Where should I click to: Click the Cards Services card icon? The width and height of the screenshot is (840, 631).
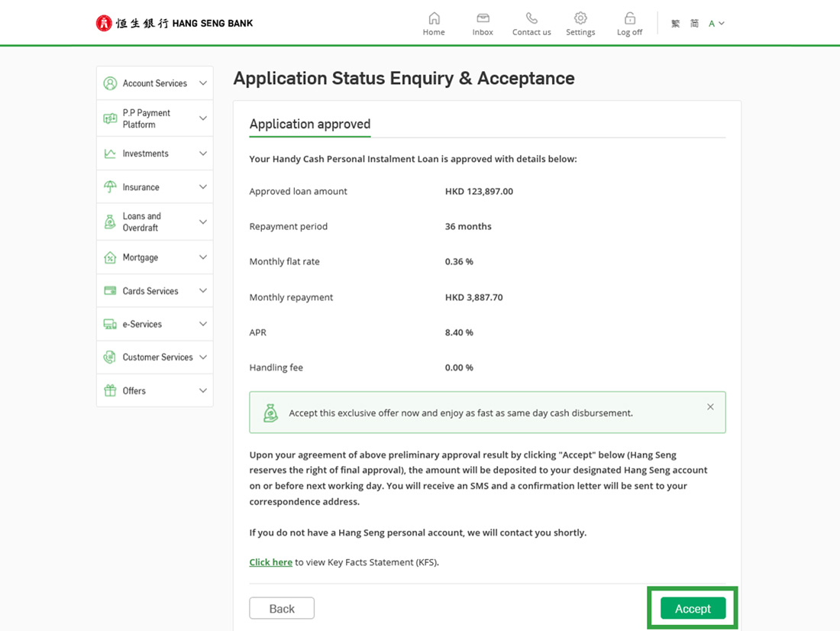(x=111, y=290)
